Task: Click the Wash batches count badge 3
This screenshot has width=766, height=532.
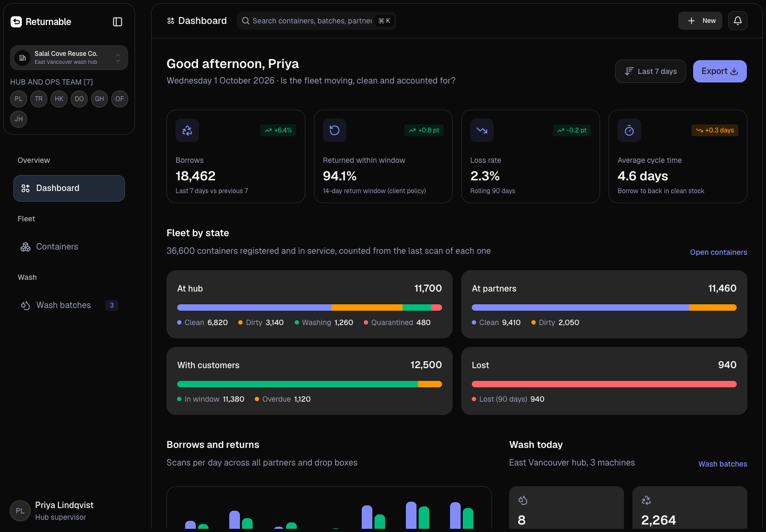Action: tap(112, 305)
